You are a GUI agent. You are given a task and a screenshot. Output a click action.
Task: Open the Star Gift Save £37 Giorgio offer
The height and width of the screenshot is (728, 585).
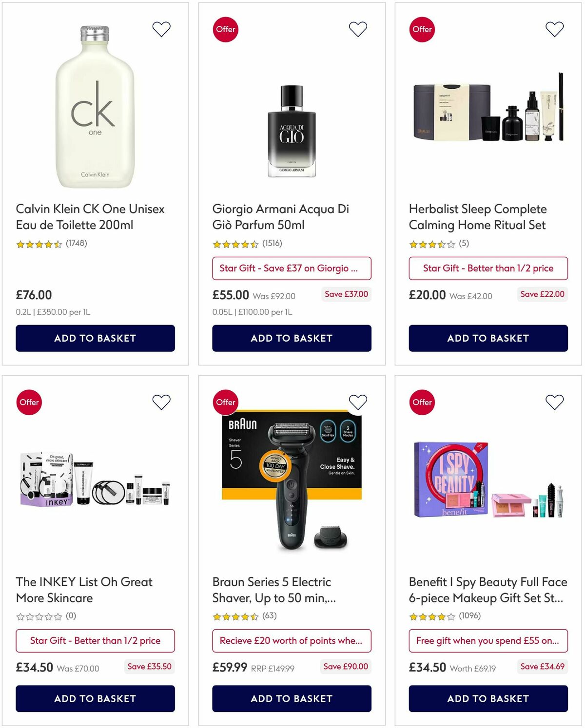click(x=292, y=268)
